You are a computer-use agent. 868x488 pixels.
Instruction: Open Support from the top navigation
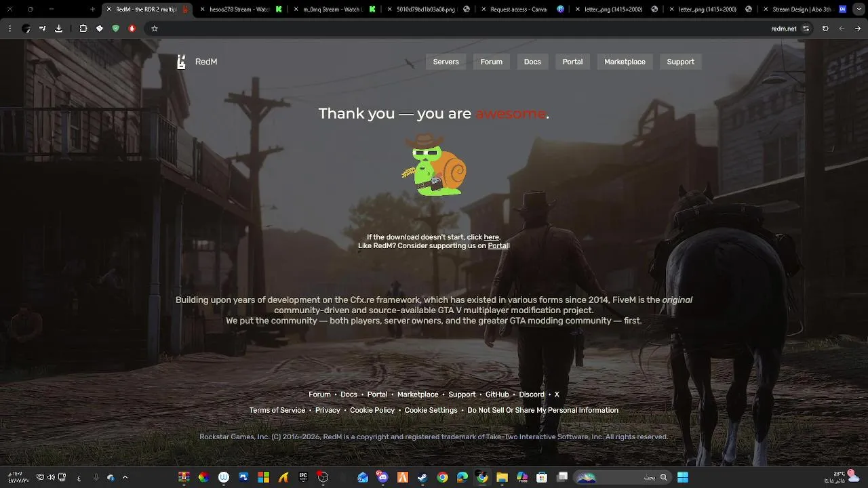pos(680,62)
